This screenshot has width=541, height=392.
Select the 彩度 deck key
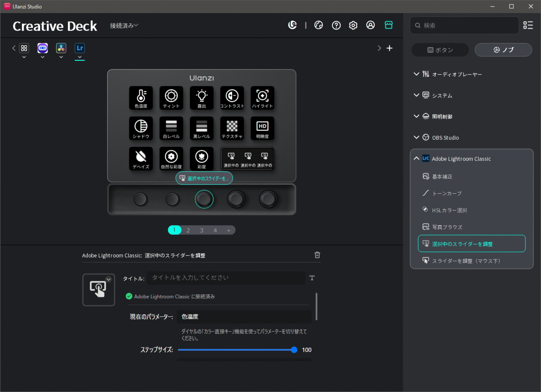(x=202, y=159)
